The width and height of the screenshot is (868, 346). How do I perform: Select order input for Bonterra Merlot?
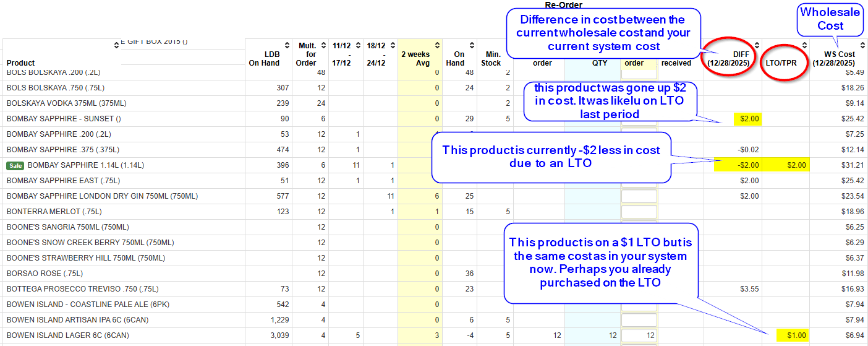[639, 211]
